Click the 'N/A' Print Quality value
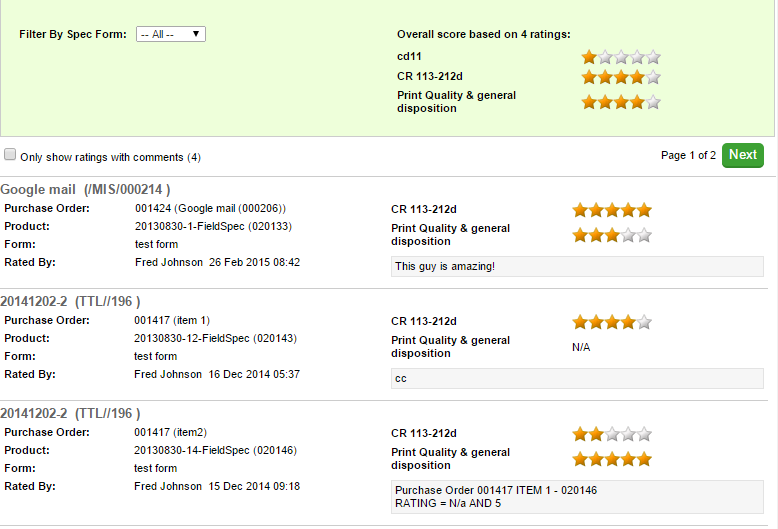The image size is (778, 529). (581, 347)
